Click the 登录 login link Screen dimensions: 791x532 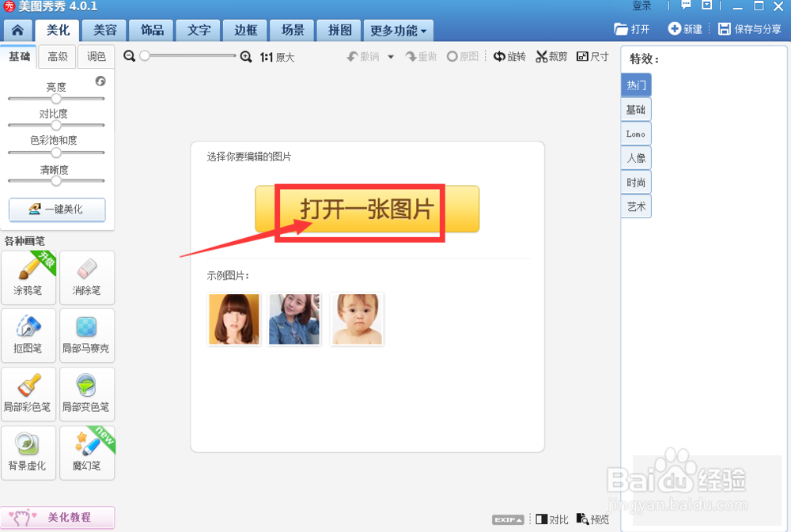[x=642, y=6]
